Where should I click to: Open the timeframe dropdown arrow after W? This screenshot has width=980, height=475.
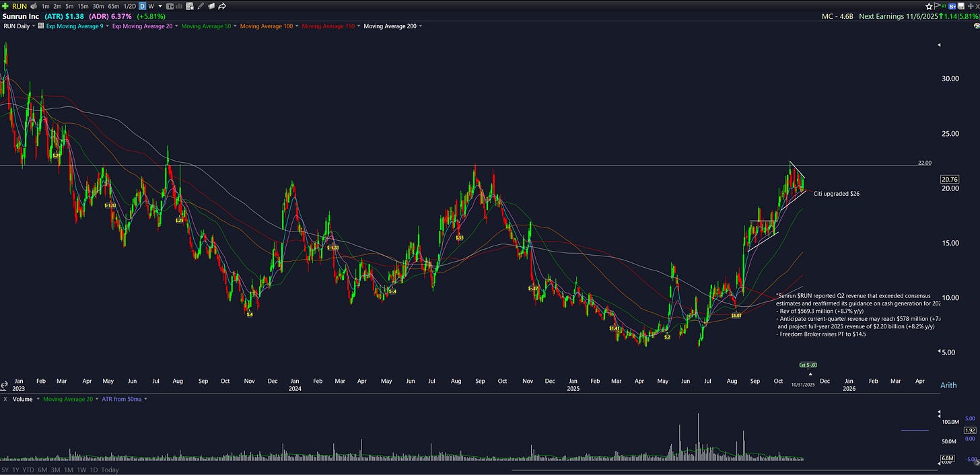pos(160,6)
